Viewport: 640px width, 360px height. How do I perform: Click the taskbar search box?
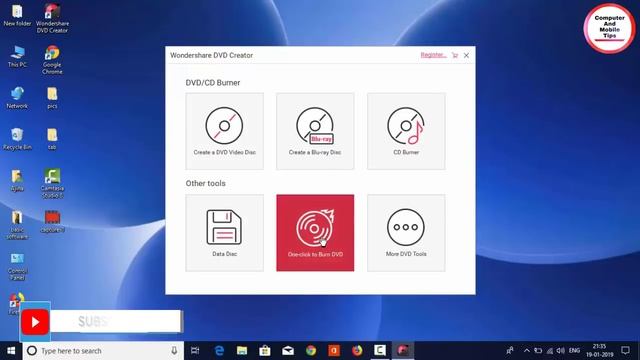[103, 351]
